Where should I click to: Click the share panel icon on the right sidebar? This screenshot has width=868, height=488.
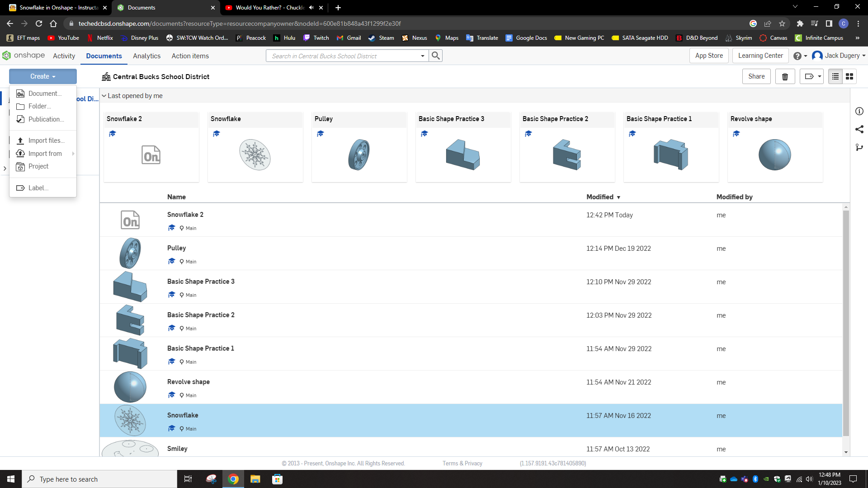click(859, 129)
